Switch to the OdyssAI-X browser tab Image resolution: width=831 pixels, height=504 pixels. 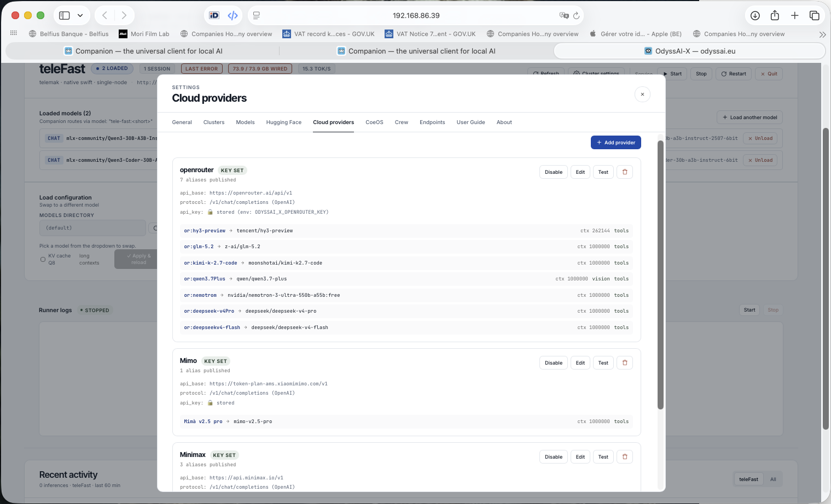click(689, 51)
